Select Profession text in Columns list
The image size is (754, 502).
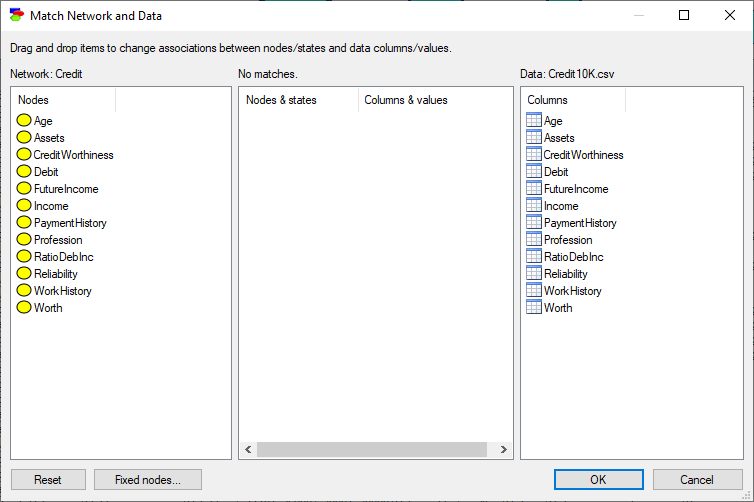(568, 240)
